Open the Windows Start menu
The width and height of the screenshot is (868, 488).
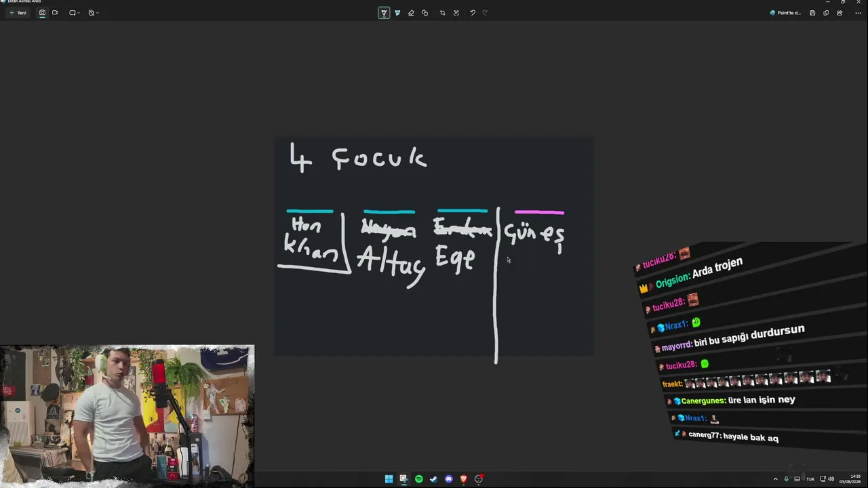(x=389, y=479)
